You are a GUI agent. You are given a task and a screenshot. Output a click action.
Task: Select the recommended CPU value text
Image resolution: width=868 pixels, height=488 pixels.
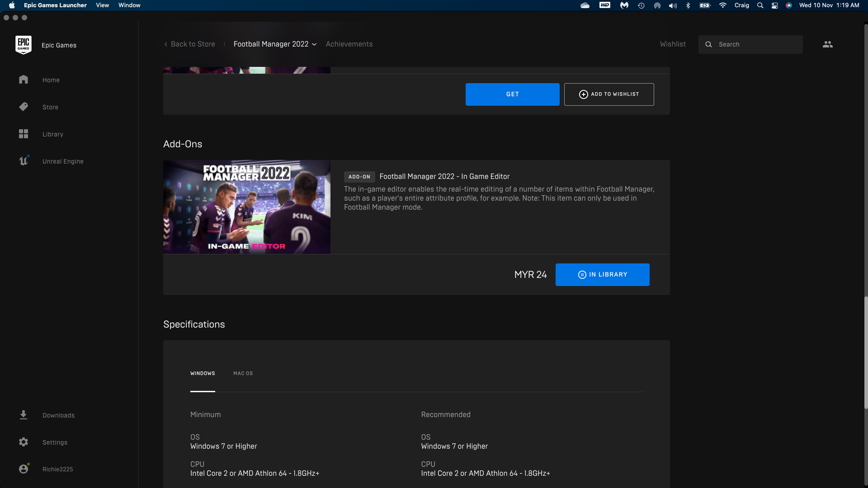click(x=486, y=473)
